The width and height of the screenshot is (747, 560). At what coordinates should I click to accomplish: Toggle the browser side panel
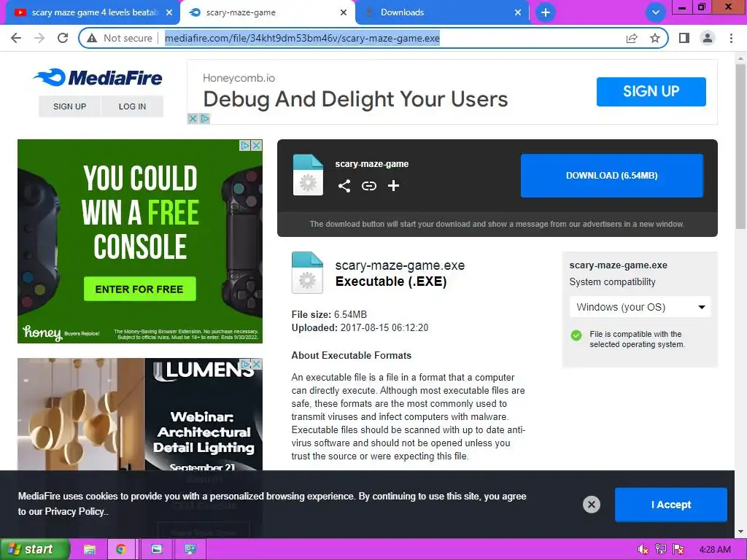[x=684, y=38]
